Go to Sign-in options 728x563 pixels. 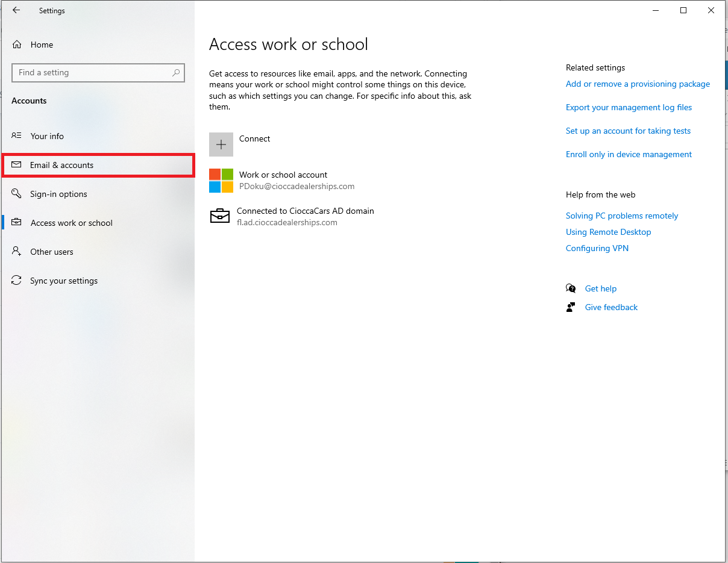(x=98, y=194)
